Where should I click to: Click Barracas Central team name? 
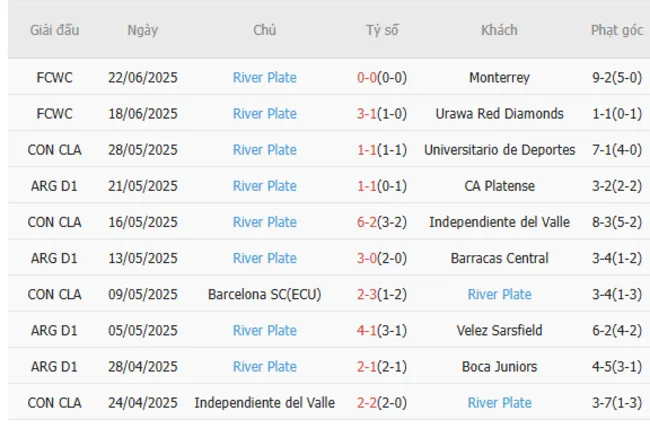tap(499, 258)
